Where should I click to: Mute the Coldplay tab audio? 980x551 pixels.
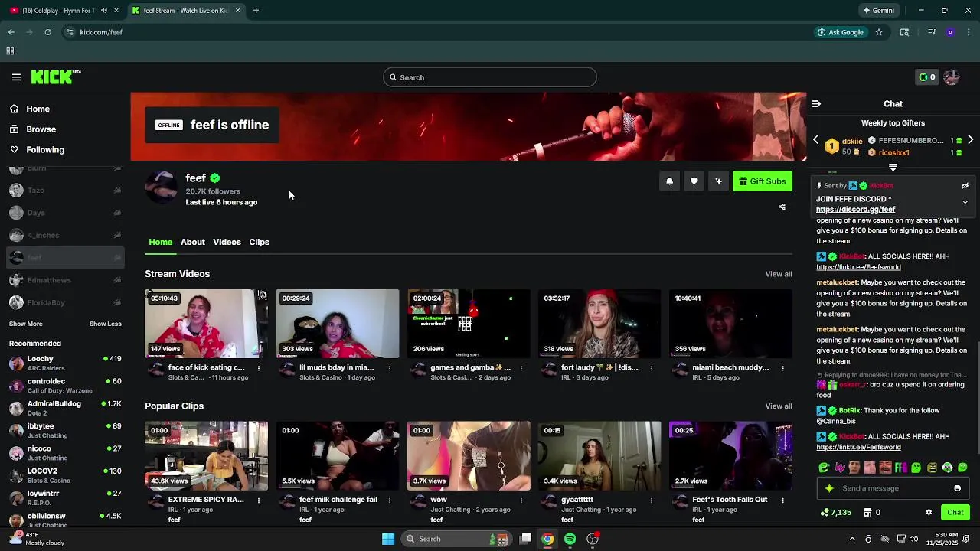(104, 11)
